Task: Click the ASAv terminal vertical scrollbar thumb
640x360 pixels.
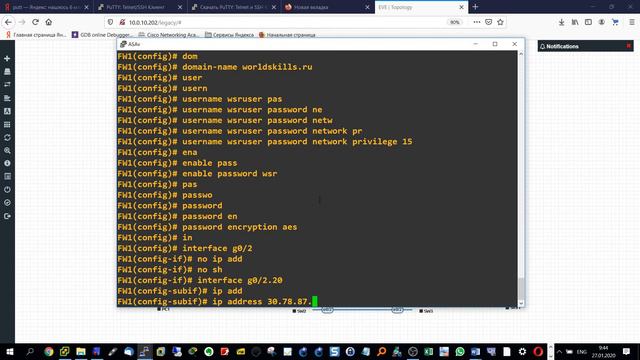Action: (521, 289)
